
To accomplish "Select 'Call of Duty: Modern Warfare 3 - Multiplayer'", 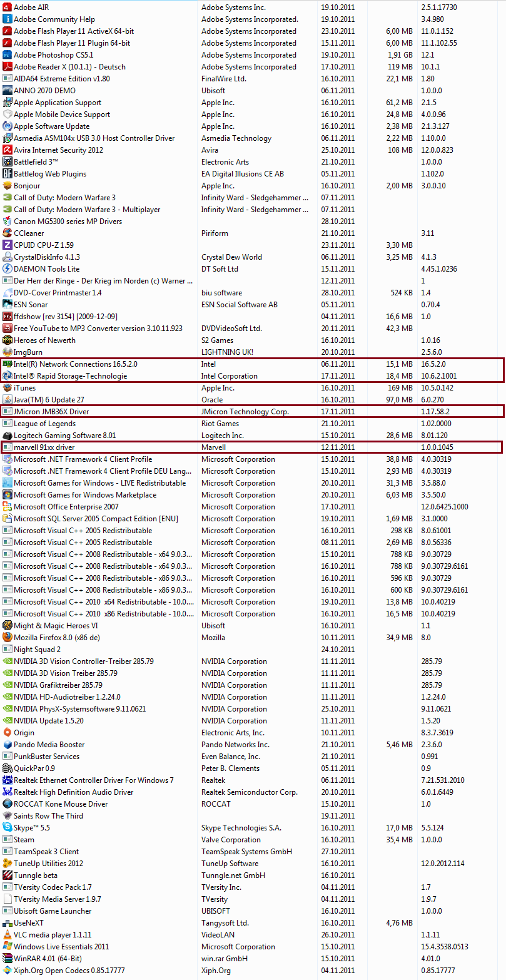I will point(87,210).
